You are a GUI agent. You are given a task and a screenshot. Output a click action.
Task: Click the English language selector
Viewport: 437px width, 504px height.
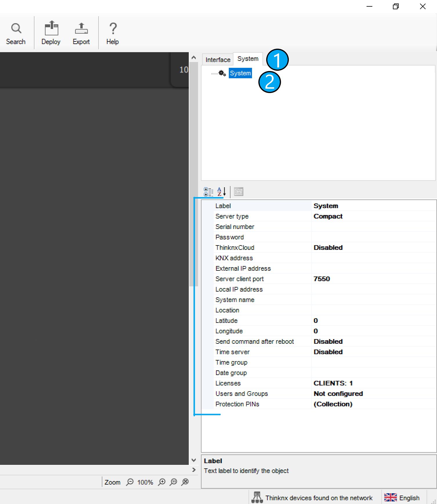pos(403,498)
